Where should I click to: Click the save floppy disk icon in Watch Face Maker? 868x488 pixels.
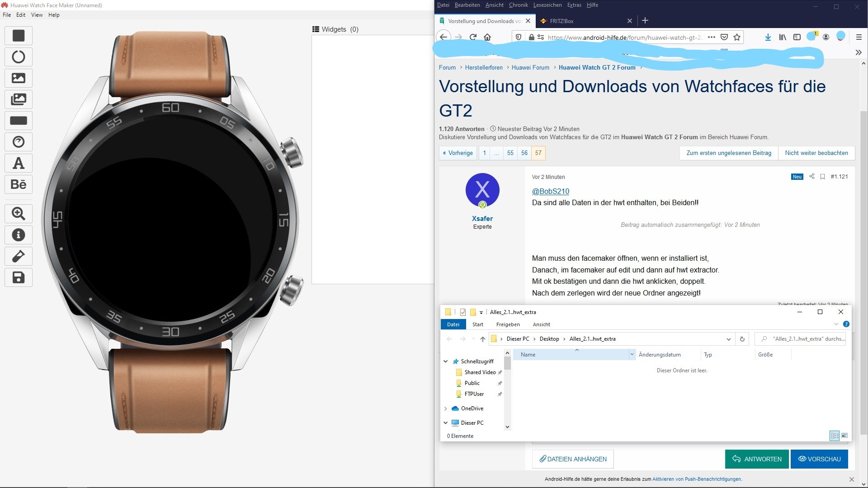pyautogui.click(x=19, y=277)
